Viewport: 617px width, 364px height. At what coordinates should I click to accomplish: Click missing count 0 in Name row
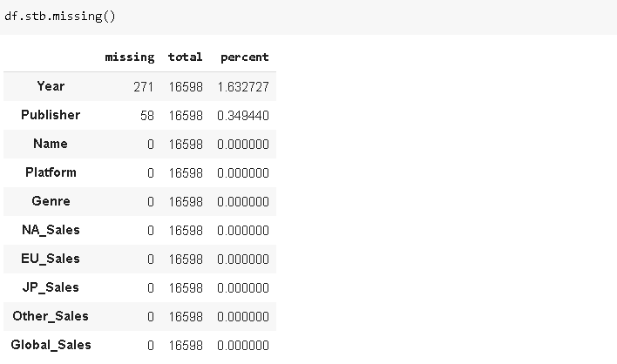pyautogui.click(x=150, y=145)
